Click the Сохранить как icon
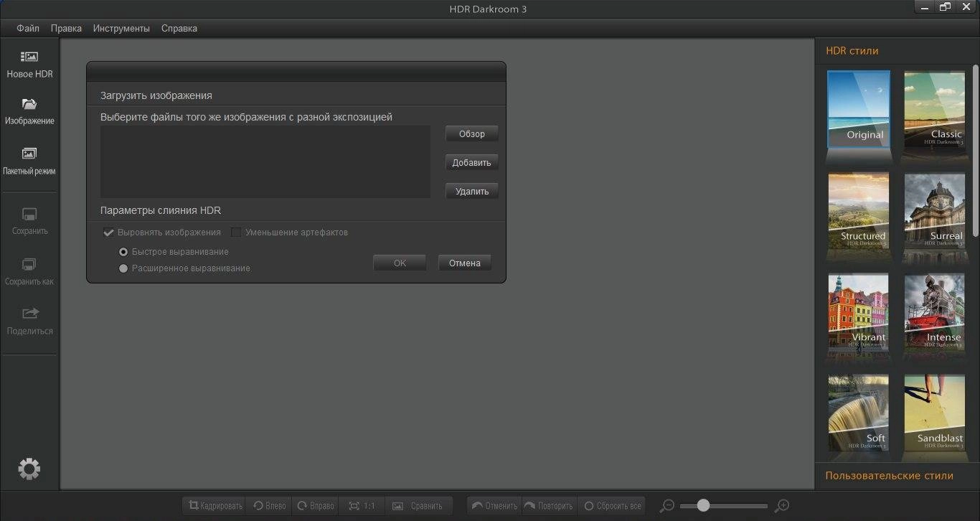Image resolution: width=980 pixels, height=521 pixels. [29, 264]
